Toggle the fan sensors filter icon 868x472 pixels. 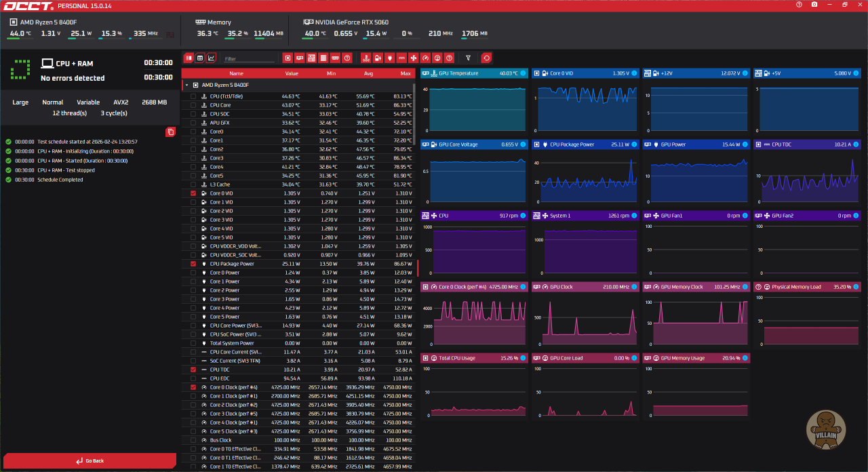point(414,58)
